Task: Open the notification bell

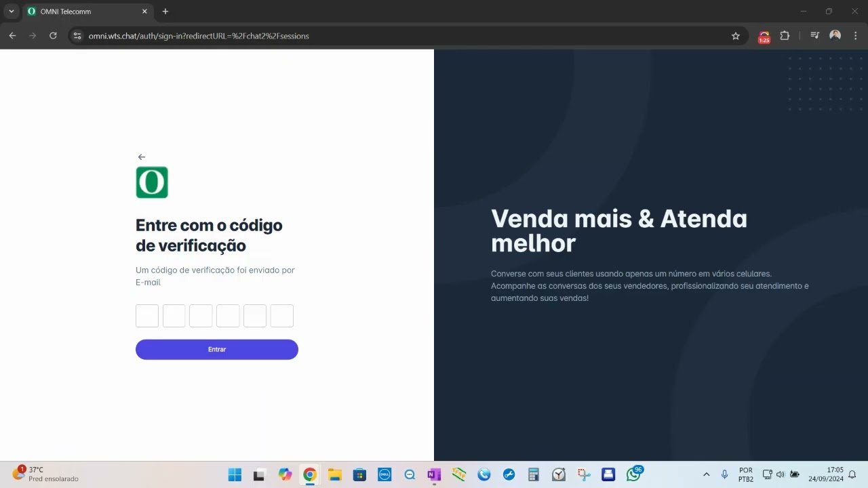Action: [x=852, y=474]
